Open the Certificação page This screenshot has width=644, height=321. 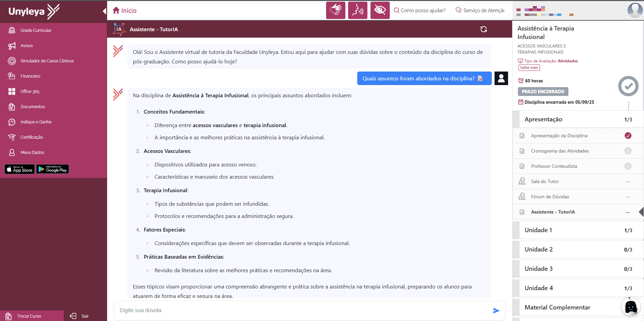click(x=53, y=137)
